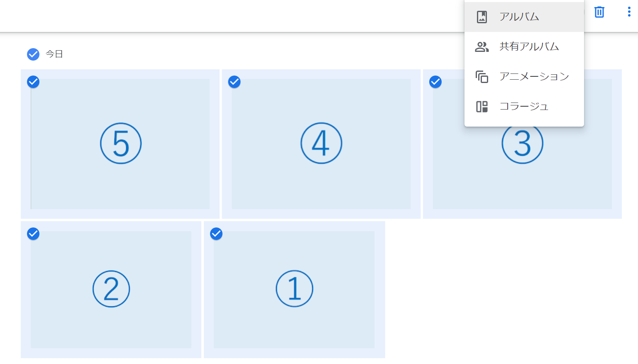
Task: Select 共有アルバム from the create menu
Action: pos(529,47)
